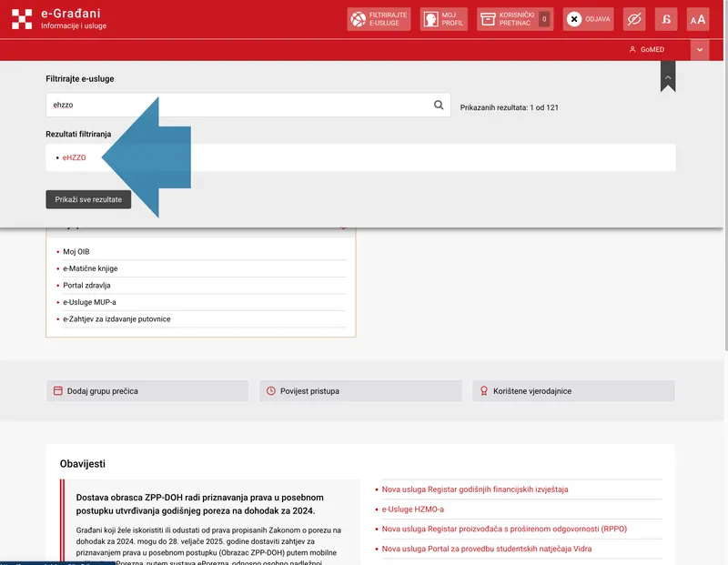
Task: Toggle high-contrast eye icon
Action: tap(634, 19)
